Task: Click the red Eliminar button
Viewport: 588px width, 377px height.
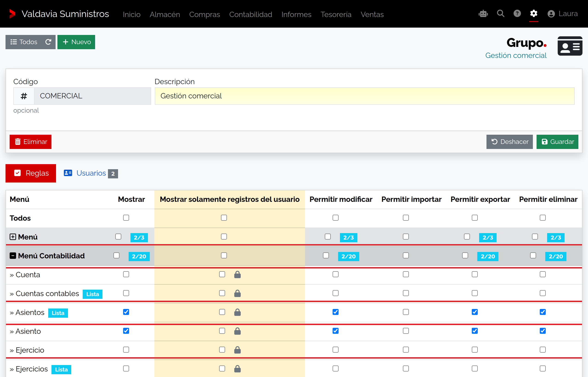Action: click(x=31, y=142)
